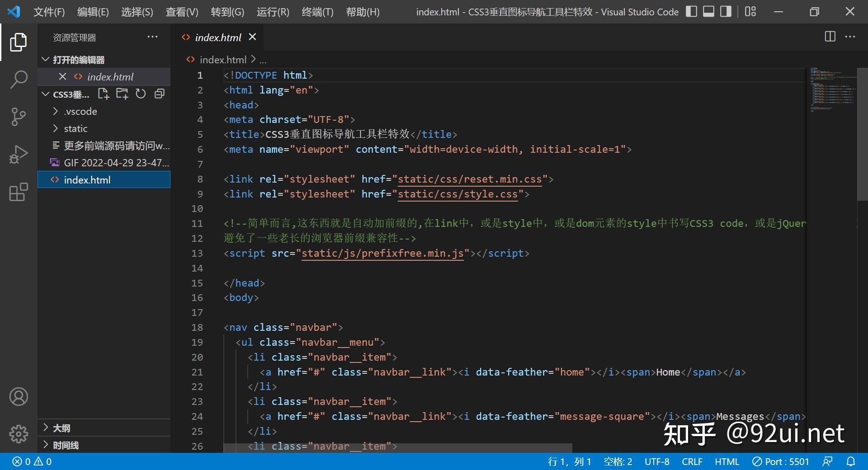Open the 运行(R) menu
Screen dimensions: 868x470
point(273,12)
